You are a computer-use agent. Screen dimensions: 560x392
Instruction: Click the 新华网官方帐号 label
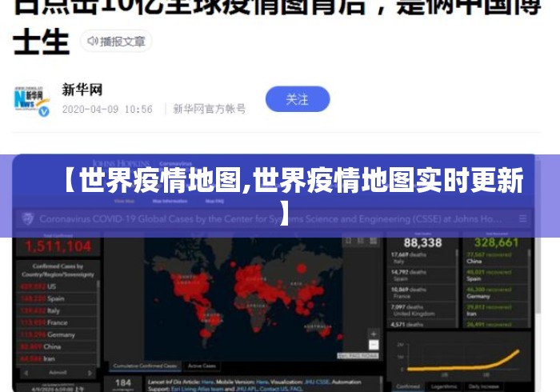coord(210,109)
